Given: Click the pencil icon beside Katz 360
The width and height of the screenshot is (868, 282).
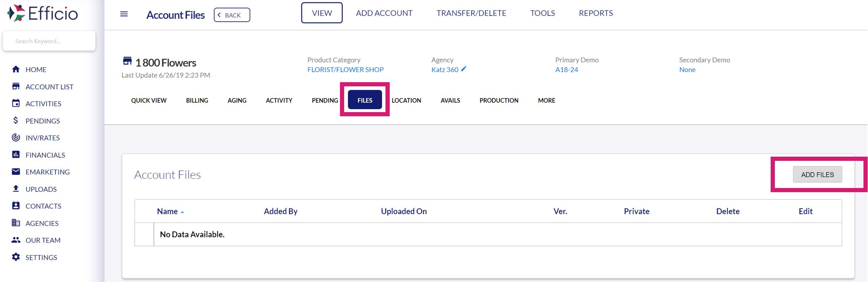Looking at the screenshot, I should tap(464, 69).
